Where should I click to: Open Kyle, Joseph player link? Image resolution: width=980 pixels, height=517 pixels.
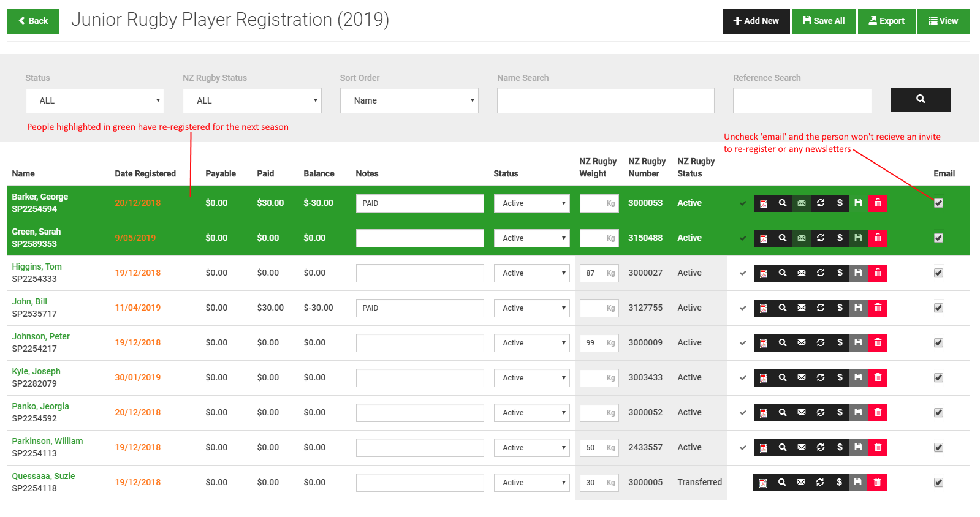click(36, 371)
